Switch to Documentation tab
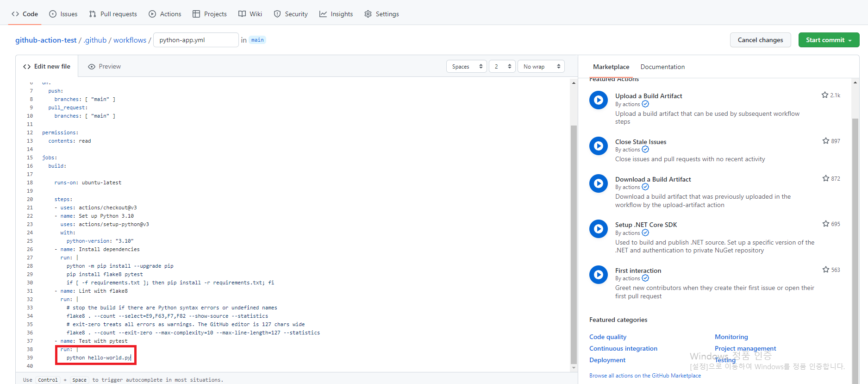The width and height of the screenshot is (868, 384). point(662,67)
